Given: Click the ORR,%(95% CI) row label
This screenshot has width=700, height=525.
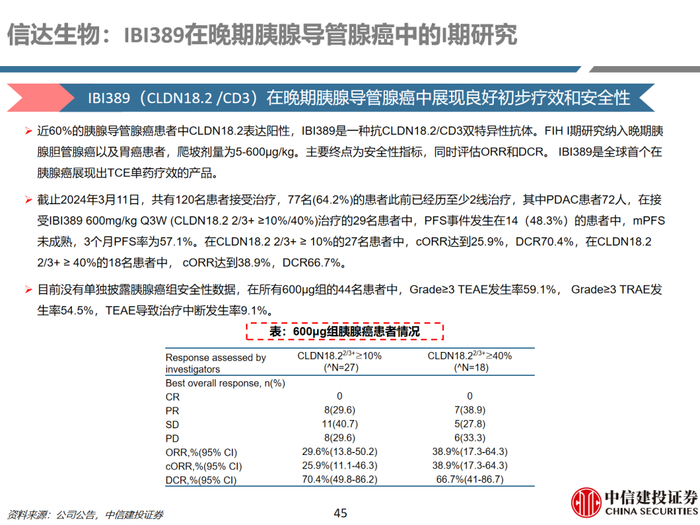Looking at the screenshot, I should pos(201,452).
